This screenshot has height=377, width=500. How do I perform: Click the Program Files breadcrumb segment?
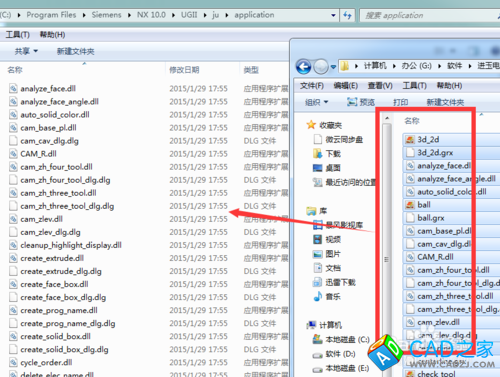tap(51, 15)
